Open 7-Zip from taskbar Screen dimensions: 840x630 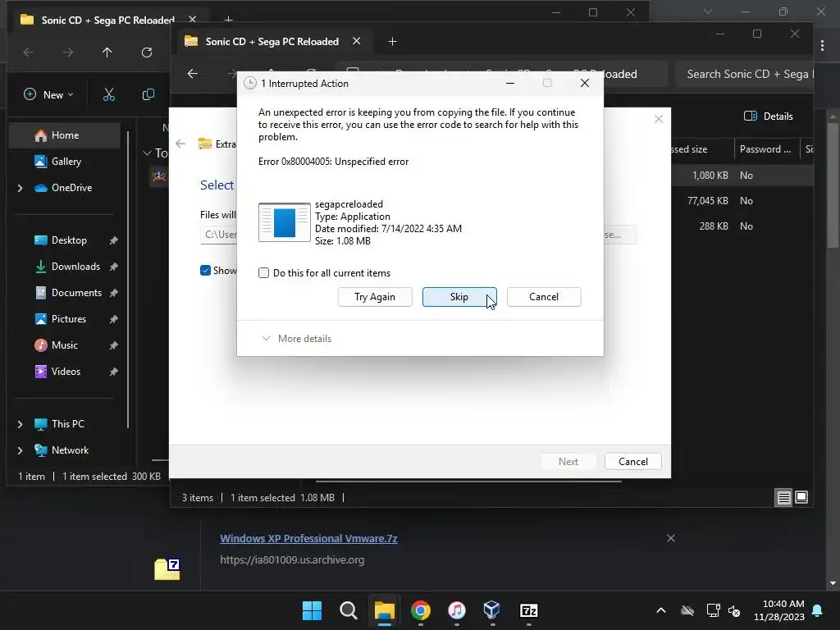click(x=528, y=610)
